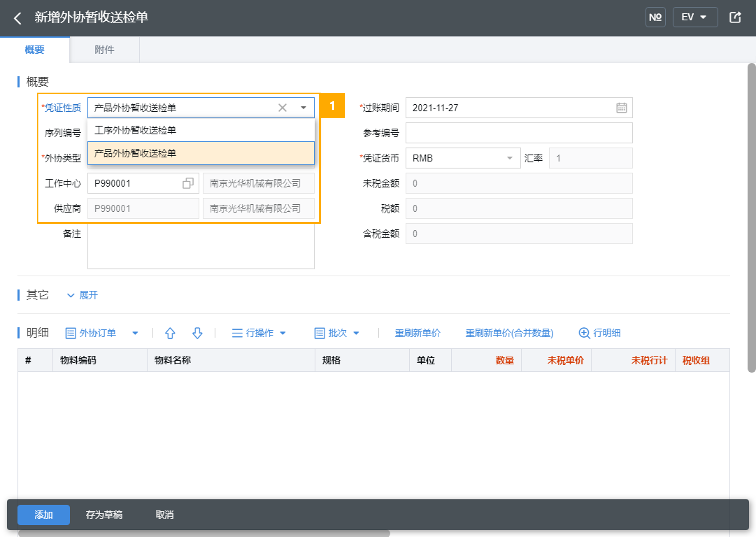Click 重刷新单价(合并数量) link
756x537 pixels.
pos(509,333)
